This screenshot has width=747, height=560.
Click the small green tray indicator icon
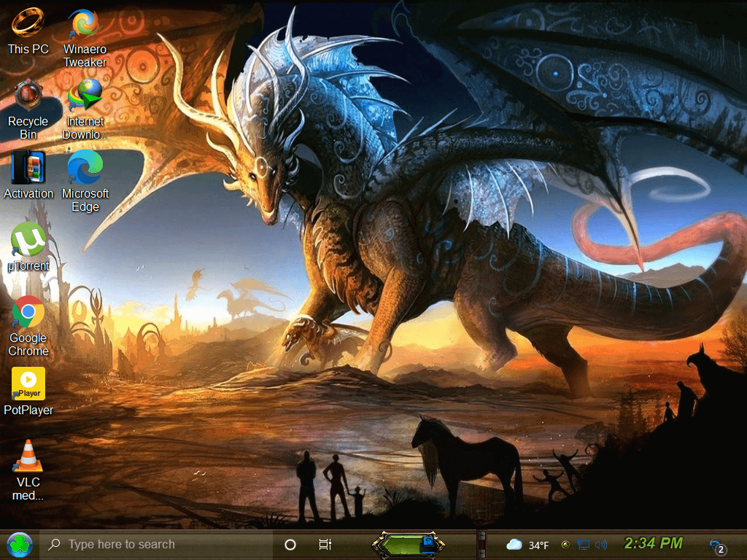click(565, 544)
